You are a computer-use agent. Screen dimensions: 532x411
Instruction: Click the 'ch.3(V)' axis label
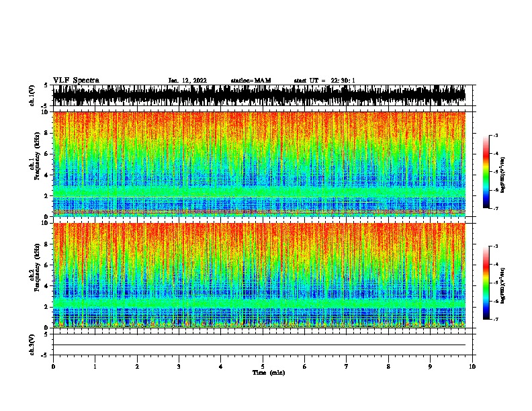(32, 345)
